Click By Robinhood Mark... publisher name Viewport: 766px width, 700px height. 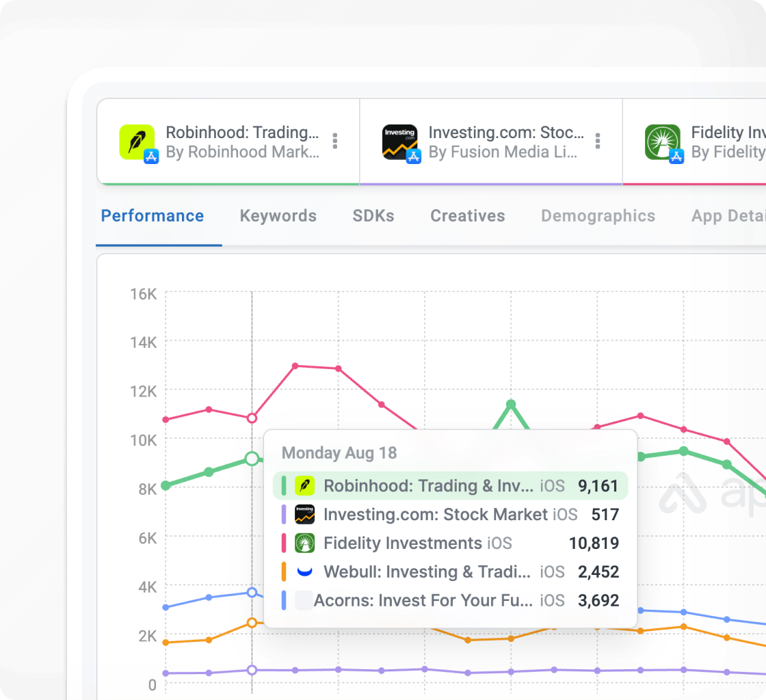click(242, 152)
